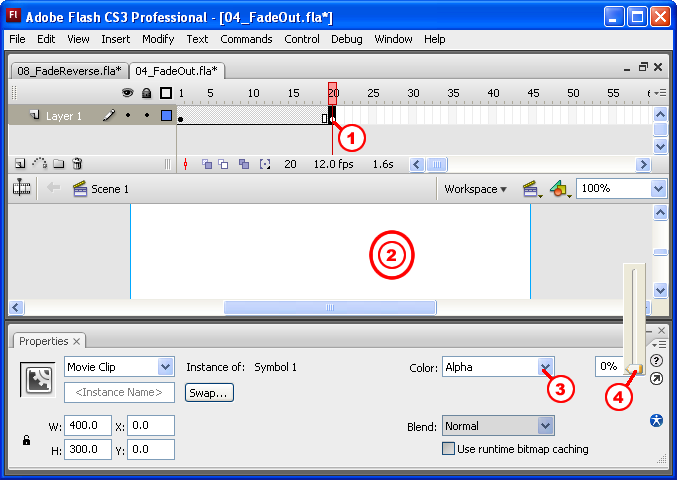Open the 100% zoom level dropdown
Screen dimensions: 677x480
coord(657,188)
